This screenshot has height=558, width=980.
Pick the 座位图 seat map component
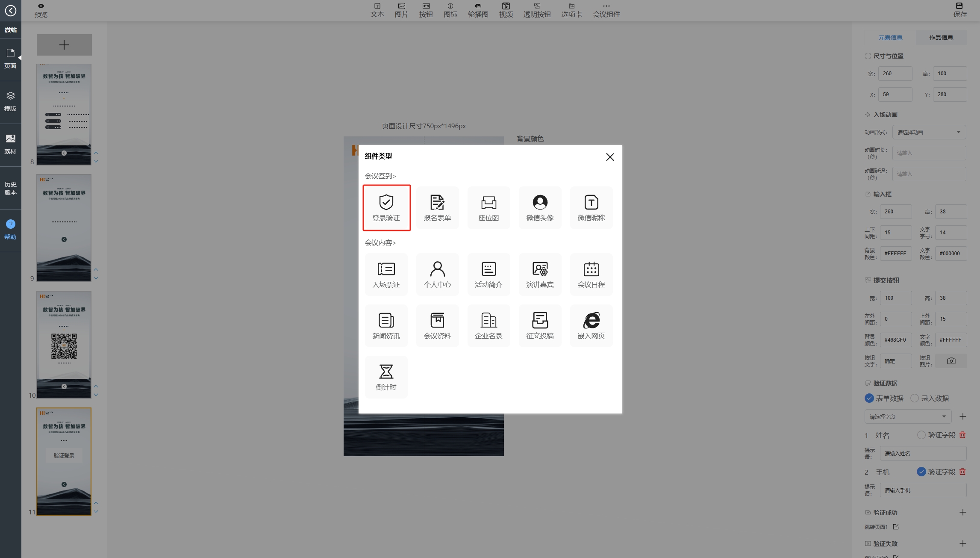point(489,207)
